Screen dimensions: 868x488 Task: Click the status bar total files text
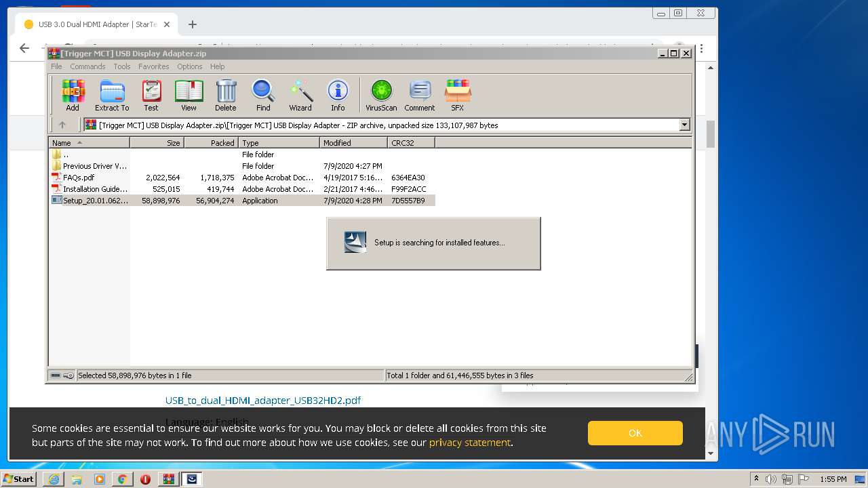coord(460,375)
